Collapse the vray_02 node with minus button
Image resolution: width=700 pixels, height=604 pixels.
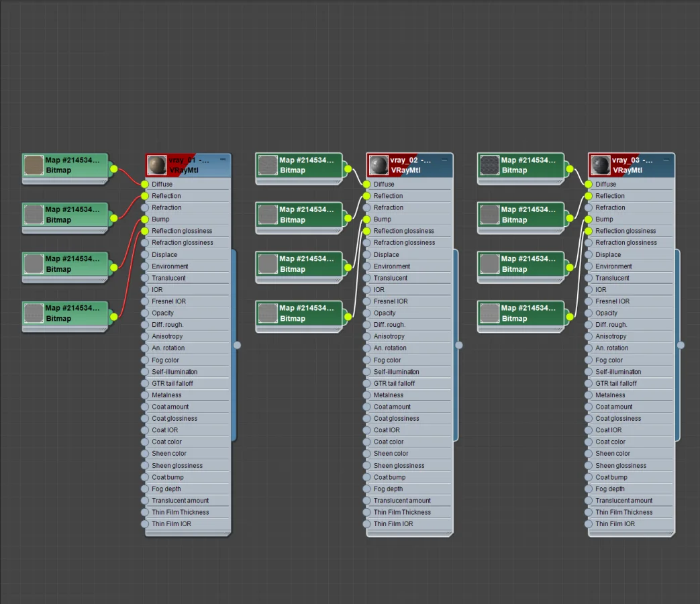pyautogui.click(x=445, y=159)
